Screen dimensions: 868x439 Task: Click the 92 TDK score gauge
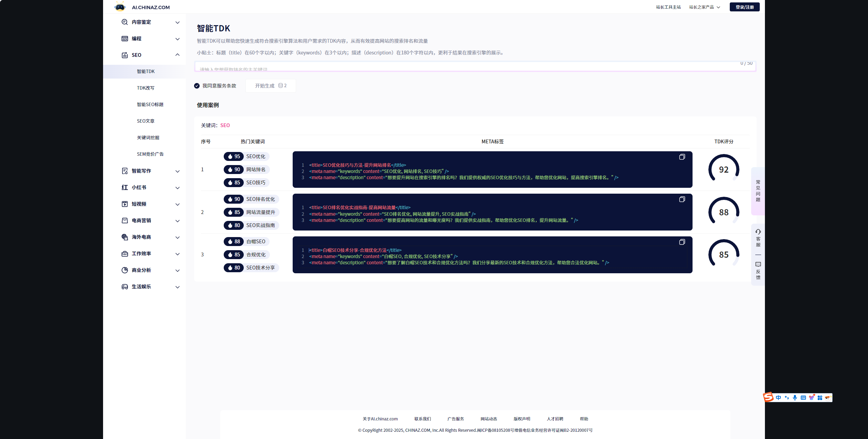pos(724,170)
